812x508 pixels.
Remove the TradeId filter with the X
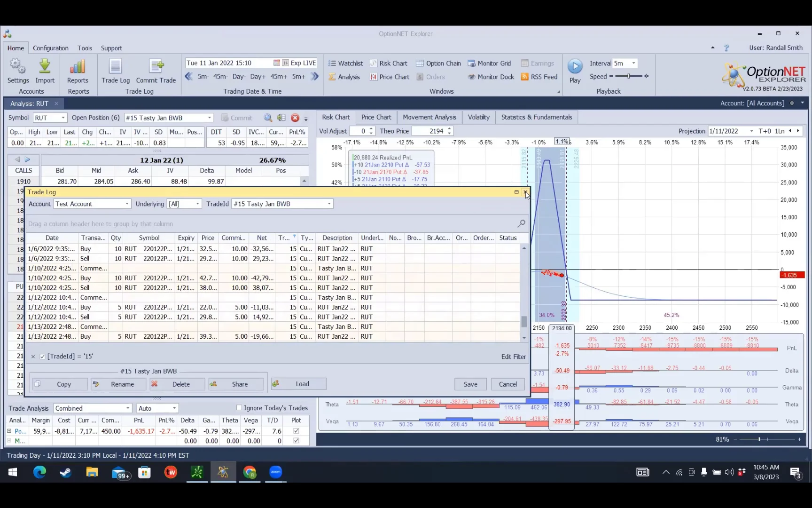33,357
